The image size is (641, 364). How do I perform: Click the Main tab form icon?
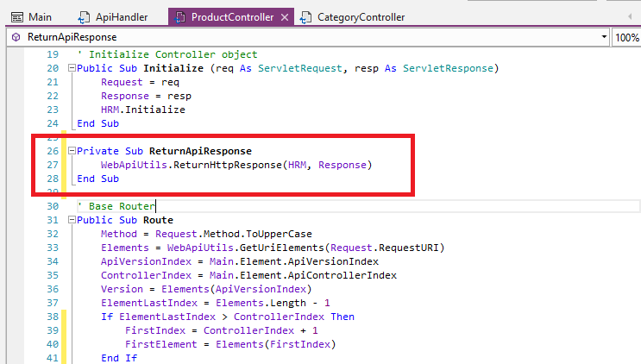point(16,16)
